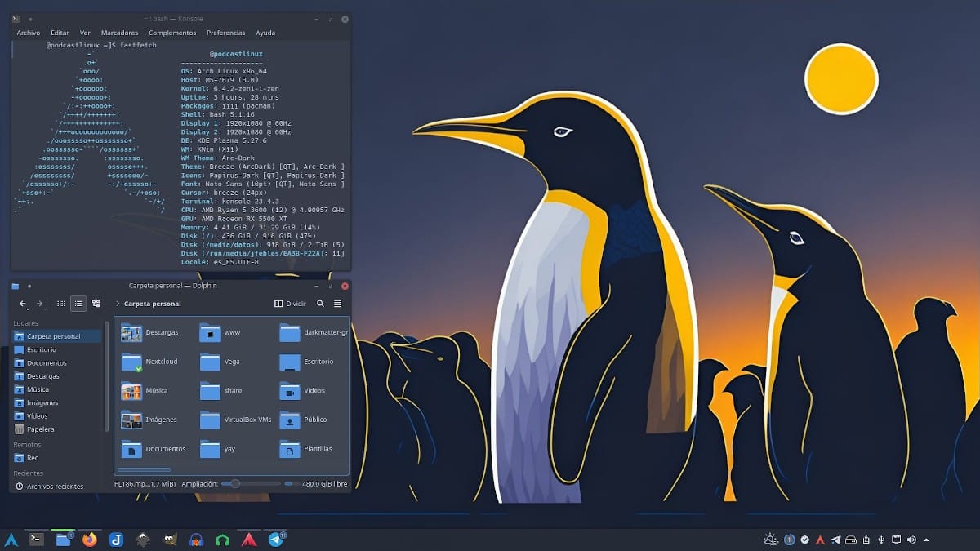Select Imágenes in Lugares sidebar
Image resolution: width=980 pixels, height=551 pixels.
coord(57,402)
